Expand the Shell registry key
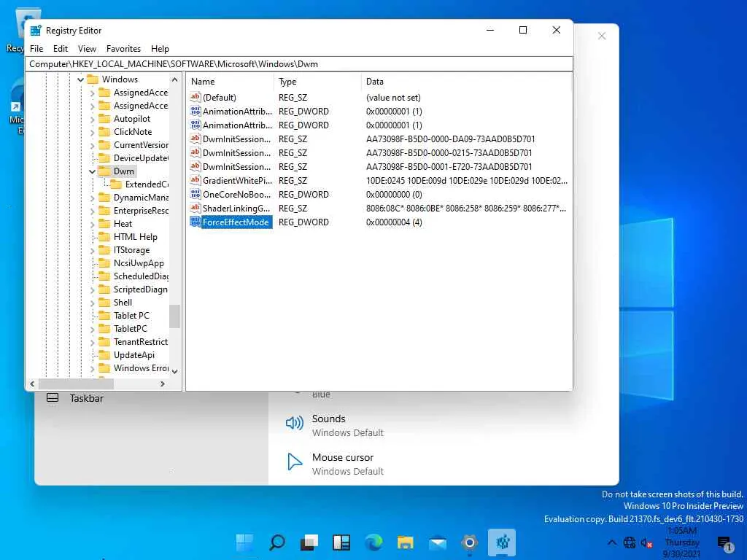 click(92, 303)
